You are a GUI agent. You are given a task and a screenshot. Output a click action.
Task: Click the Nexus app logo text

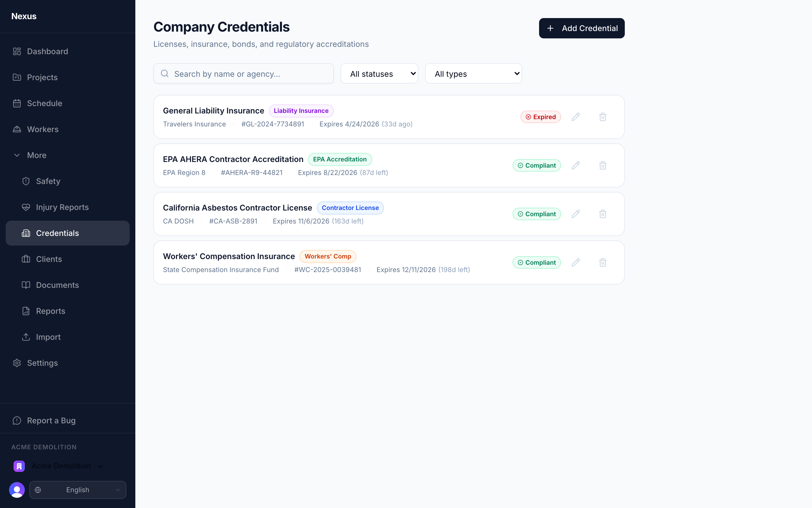[24, 16]
